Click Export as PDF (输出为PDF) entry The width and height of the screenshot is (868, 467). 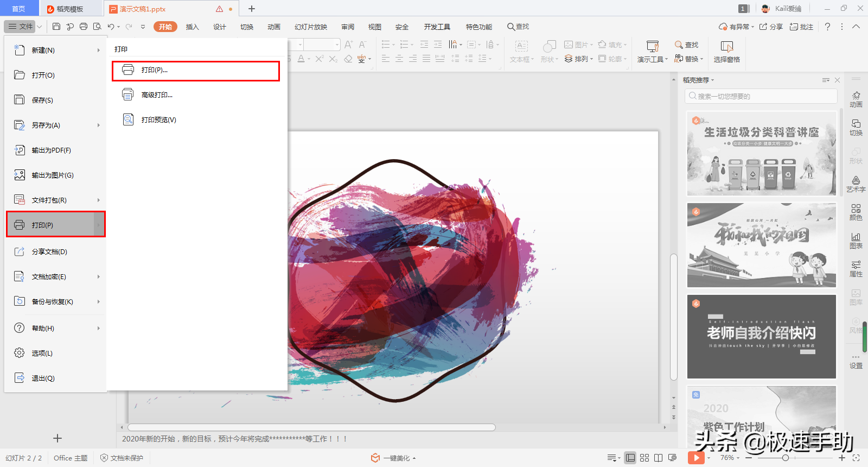[x=50, y=150]
